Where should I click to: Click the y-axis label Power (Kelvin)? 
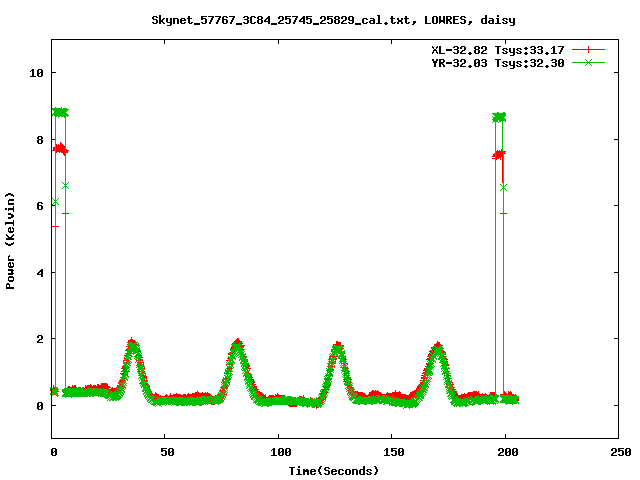pyautogui.click(x=10, y=241)
